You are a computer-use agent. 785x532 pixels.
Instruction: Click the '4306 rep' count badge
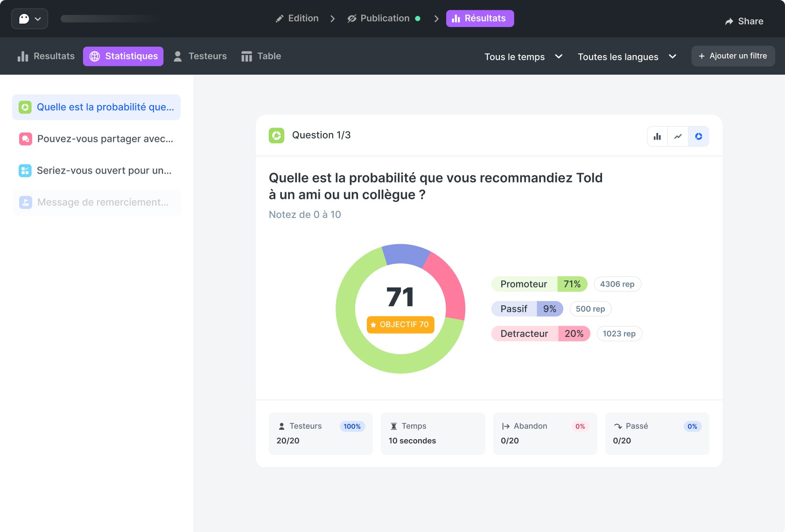617,284
